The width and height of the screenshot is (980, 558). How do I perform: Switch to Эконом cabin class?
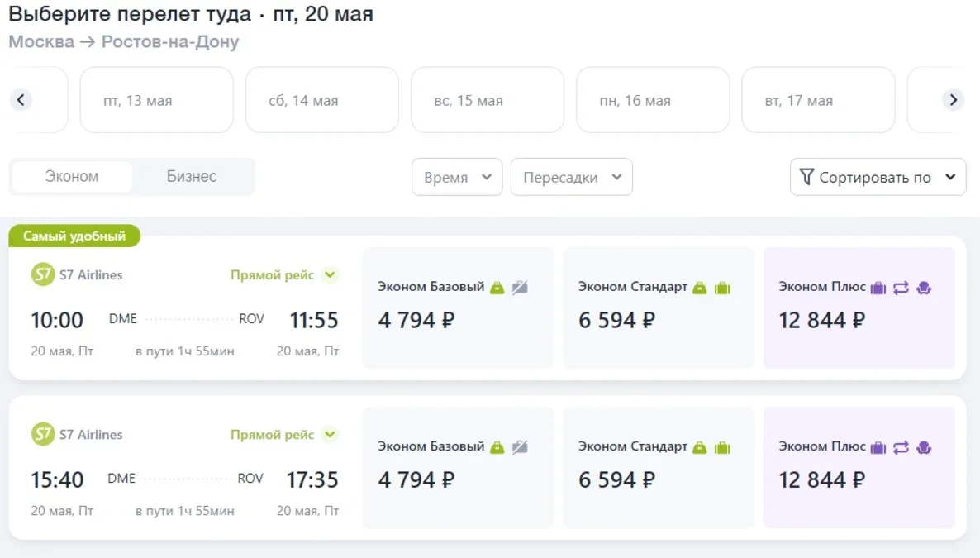point(72,177)
